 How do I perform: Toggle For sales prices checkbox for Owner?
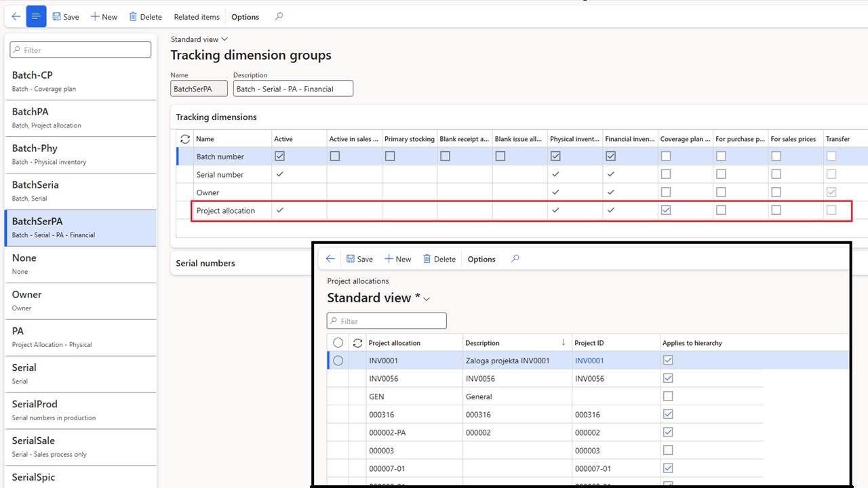776,192
